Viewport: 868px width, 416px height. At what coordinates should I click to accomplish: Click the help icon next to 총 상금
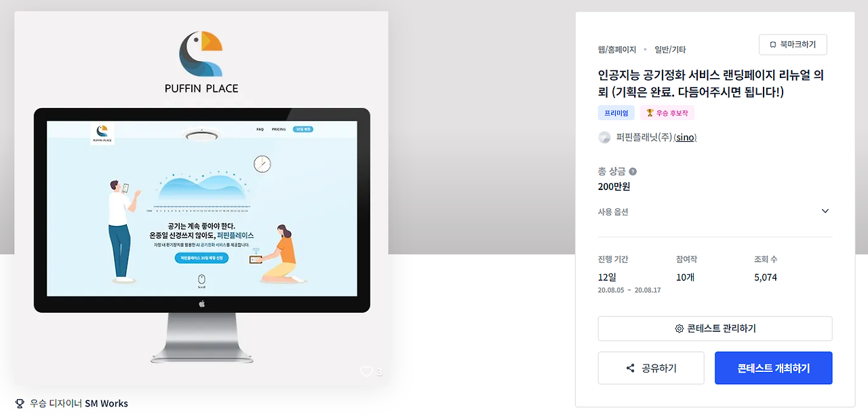[x=633, y=172]
